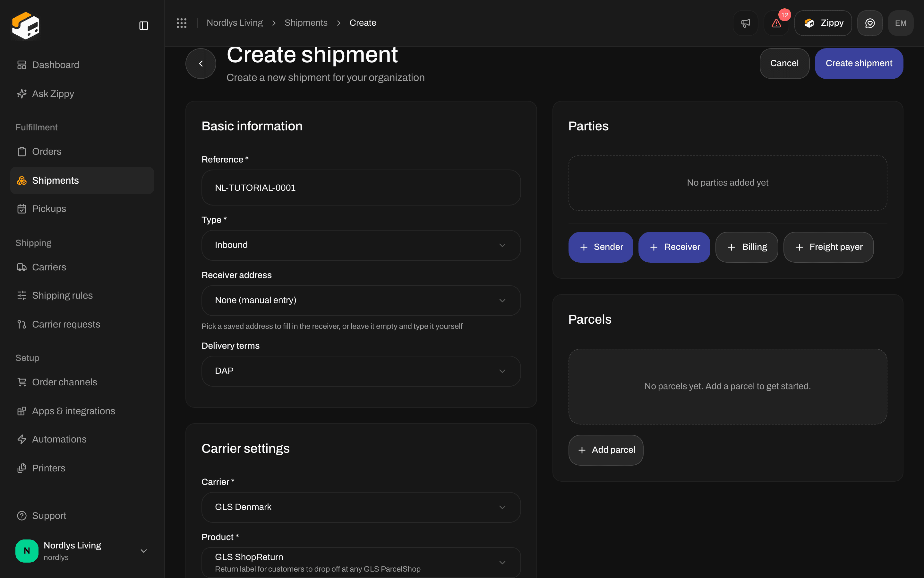The height and width of the screenshot is (578, 924).
Task: Add a Sender party
Action: point(601,247)
